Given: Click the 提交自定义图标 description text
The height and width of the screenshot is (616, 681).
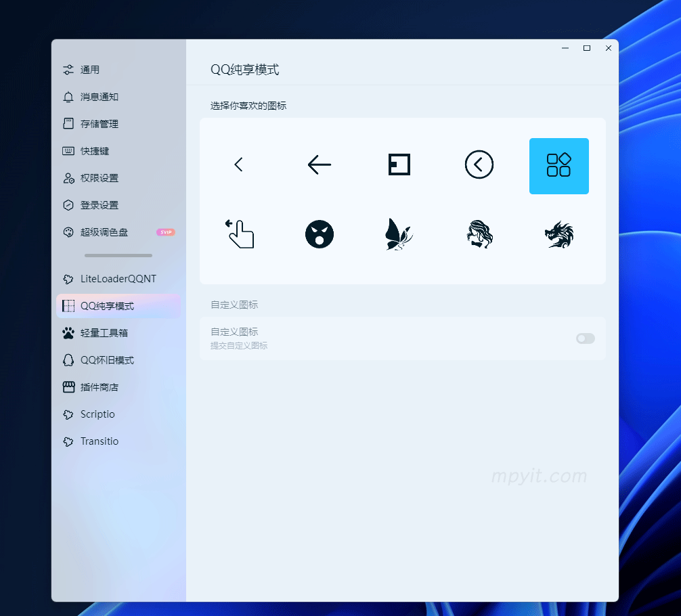Looking at the screenshot, I should pos(239,346).
